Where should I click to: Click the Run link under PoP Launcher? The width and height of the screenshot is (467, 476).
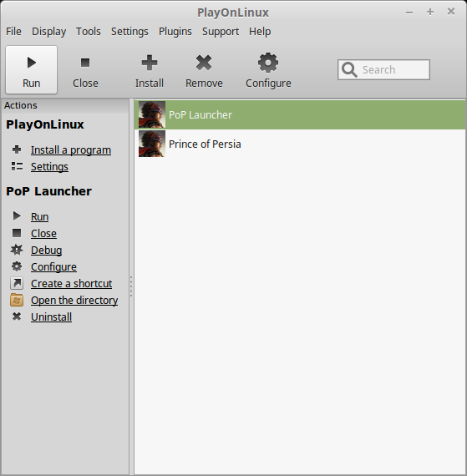point(40,217)
